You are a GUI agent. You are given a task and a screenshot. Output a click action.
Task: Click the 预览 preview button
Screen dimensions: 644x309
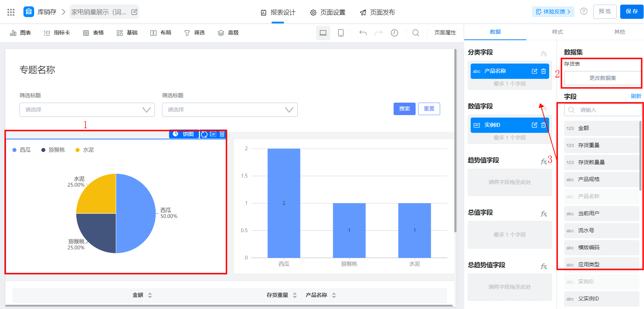point(605,12)
